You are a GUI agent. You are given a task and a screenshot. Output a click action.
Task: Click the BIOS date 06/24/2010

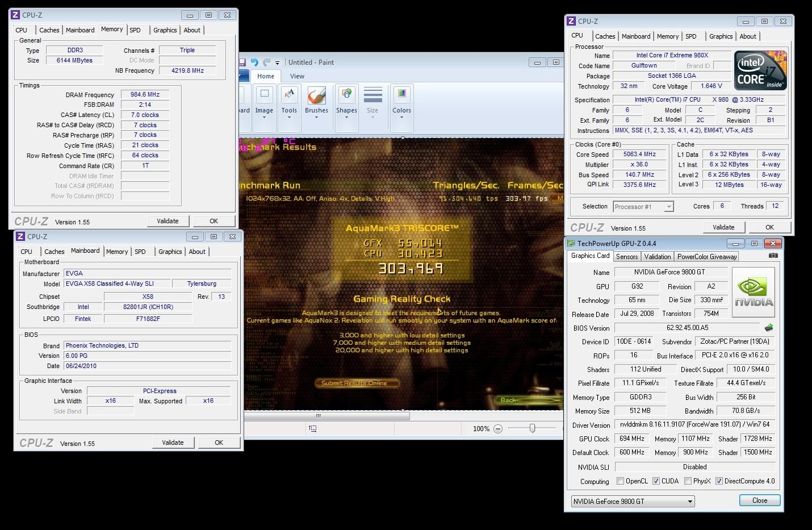(147, 366)
